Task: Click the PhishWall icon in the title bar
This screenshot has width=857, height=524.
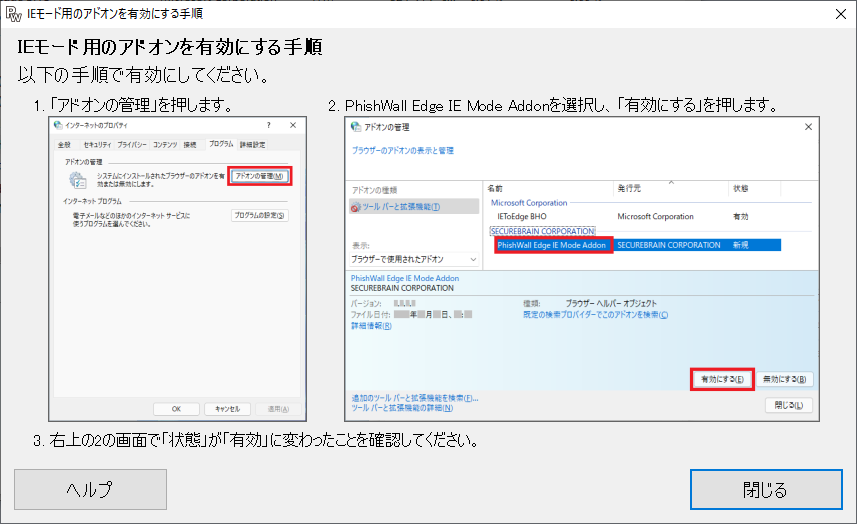Action: pos(13,14)
